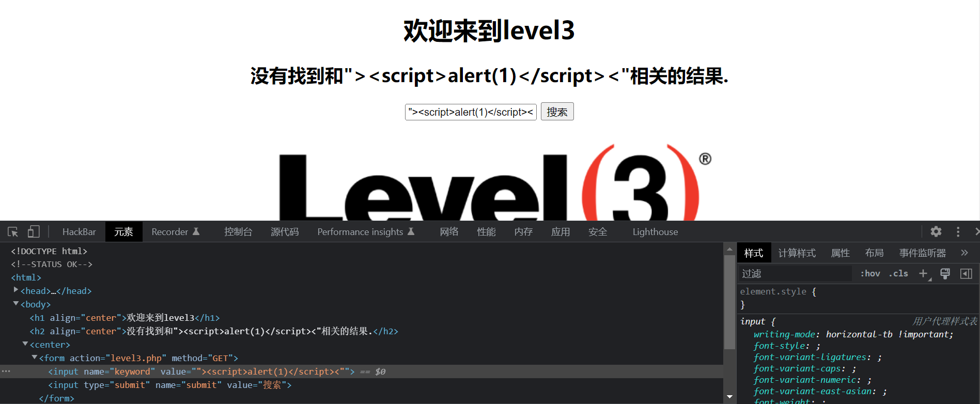
Task: Select the h1 欢迎来到level3 node
Action: coord(125,318)
